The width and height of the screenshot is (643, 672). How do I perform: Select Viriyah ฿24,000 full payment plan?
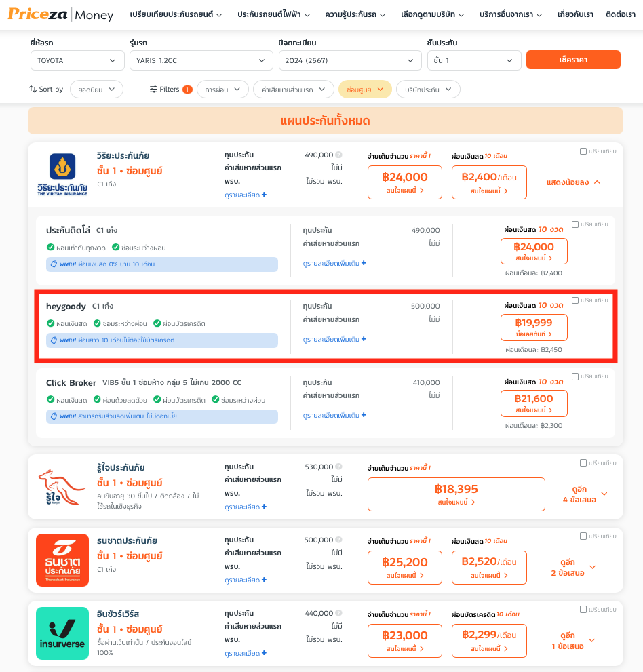[405, 182]
